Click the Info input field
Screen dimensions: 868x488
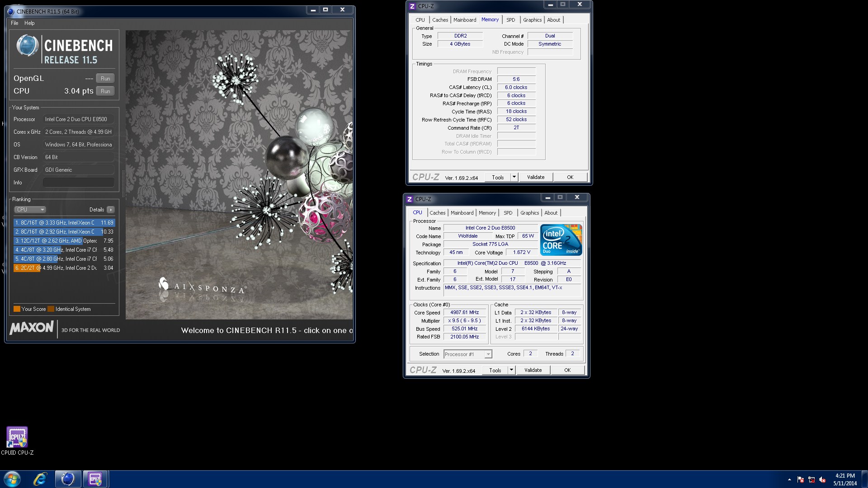point(78,183)
